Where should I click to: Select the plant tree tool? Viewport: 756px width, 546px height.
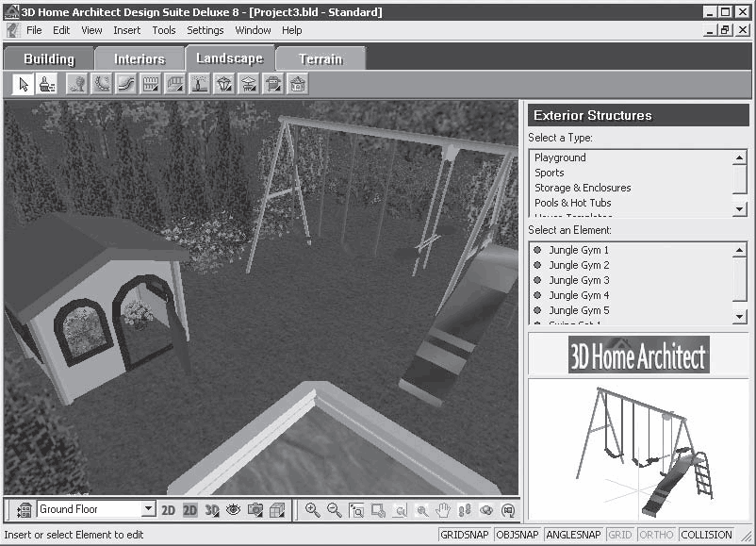pos(77,85)
